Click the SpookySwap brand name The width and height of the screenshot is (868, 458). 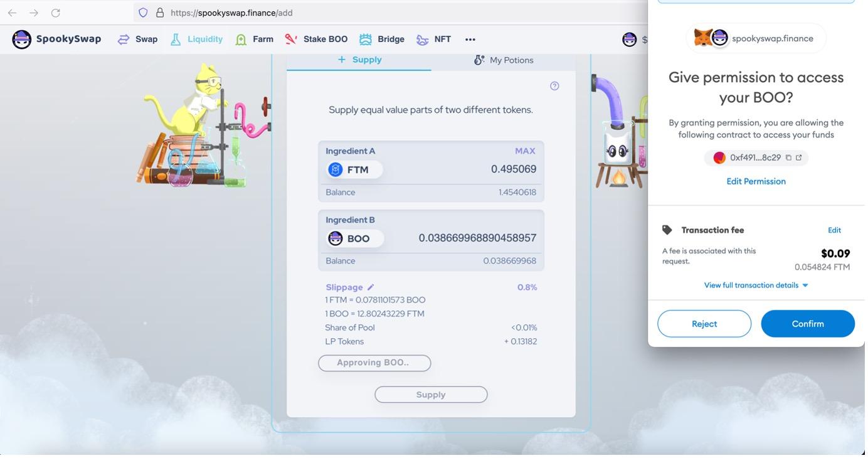(68, 39)
